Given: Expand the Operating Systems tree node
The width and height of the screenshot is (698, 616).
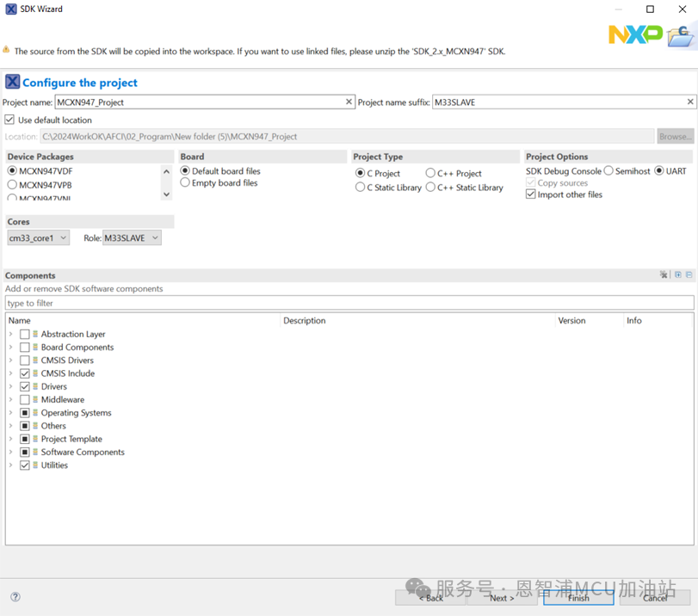Looking at the screenshot, I should point(10,413).
